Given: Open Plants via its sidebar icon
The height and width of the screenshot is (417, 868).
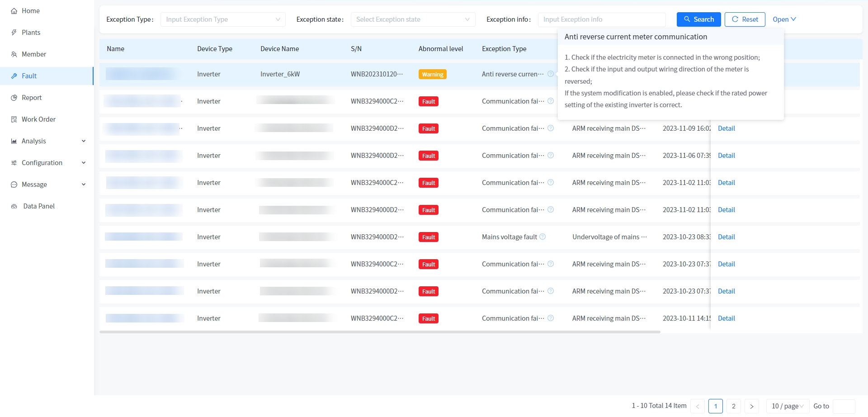Looking at the screenshot, I should coord(14,32).
